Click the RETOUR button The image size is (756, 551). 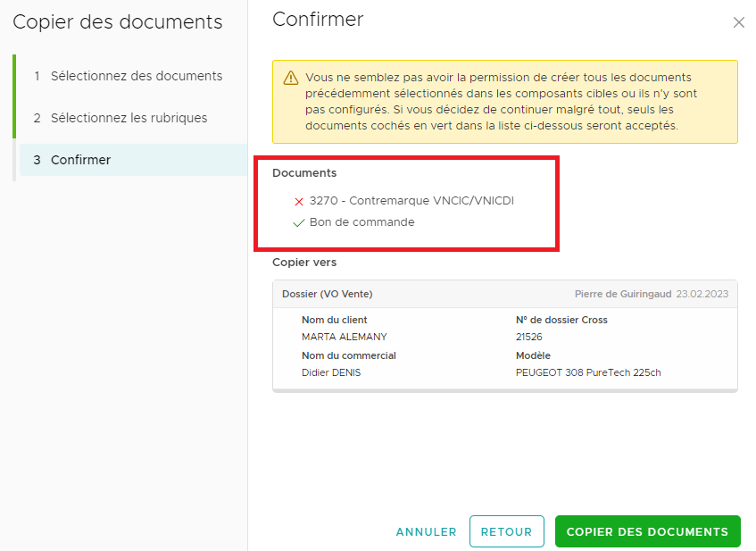[507, 531]
